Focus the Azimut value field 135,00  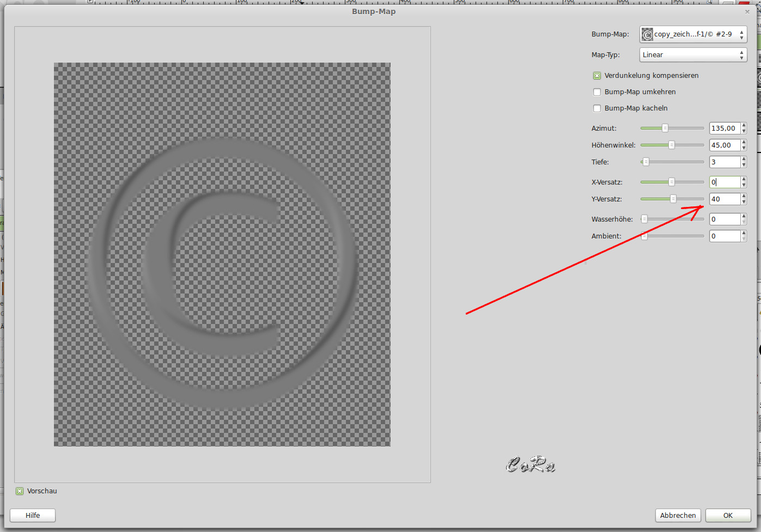pos(725,129)
